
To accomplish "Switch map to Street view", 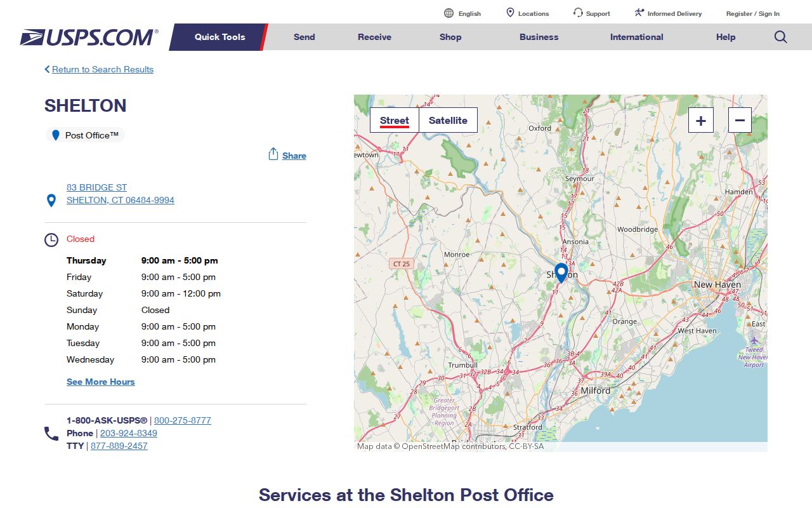I will 395,120.
